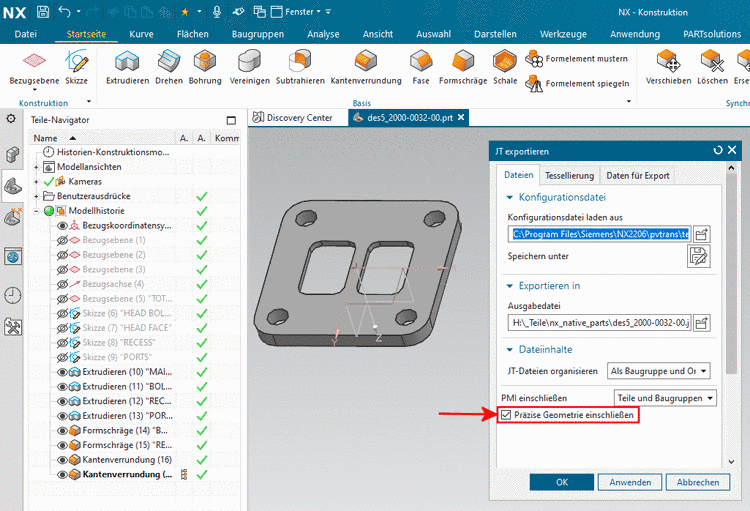
Task: Show hidden Skizze (6) HEAD BOL
Action: 62,313
